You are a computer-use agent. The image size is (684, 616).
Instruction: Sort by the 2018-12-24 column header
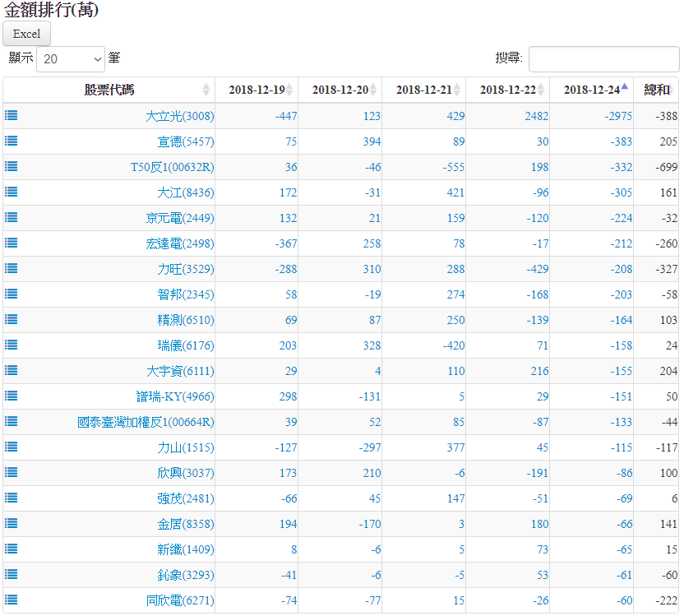(x=591, y=90)
